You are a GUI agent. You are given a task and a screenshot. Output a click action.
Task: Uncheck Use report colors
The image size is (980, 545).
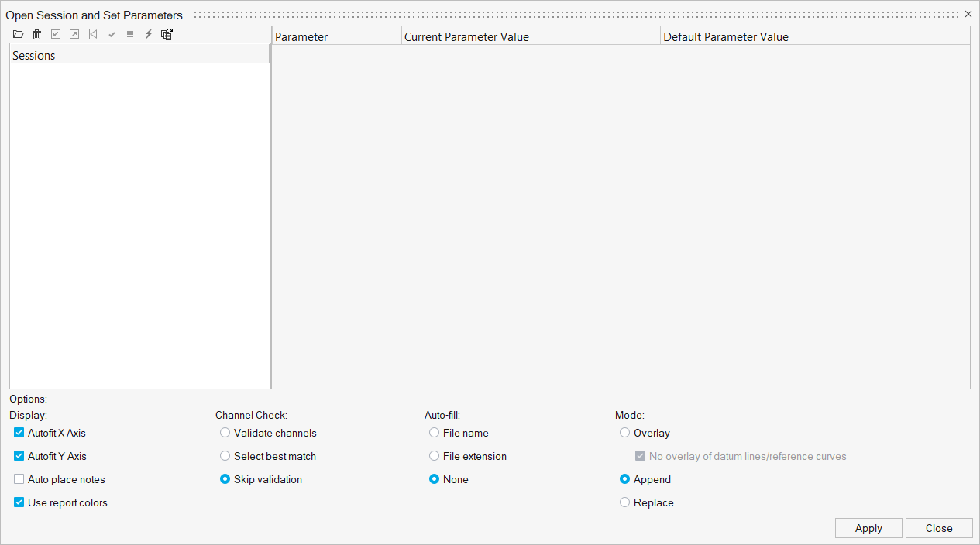[x=19, y=502]
